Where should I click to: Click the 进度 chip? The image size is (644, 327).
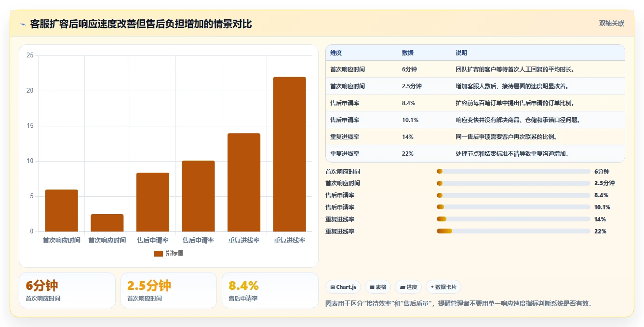[x=408, y=287]
